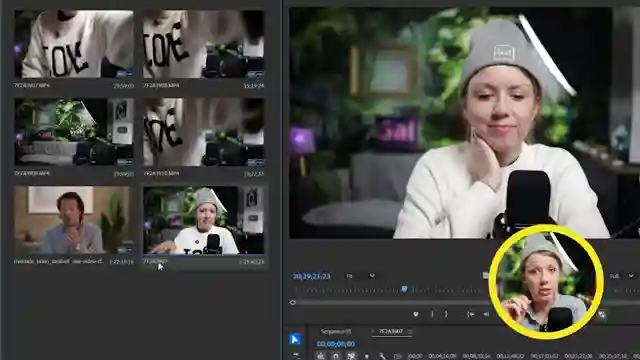Click the Add Marker icon under program monitor

click(x=416, y=314)
